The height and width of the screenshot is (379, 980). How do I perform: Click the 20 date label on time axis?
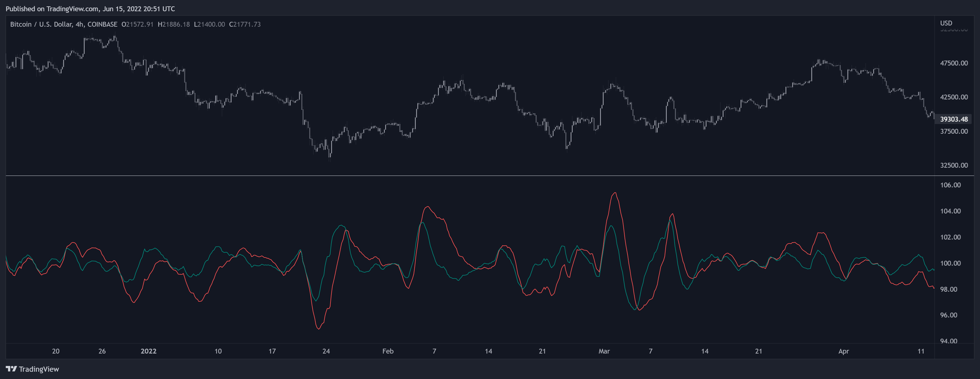pos(56,351)
